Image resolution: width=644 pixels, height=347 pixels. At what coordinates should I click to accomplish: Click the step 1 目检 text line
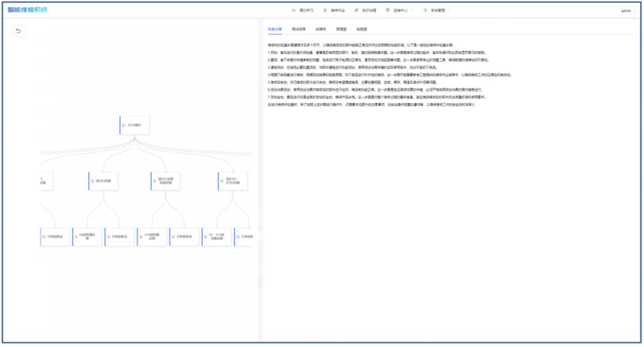(377, 52)
